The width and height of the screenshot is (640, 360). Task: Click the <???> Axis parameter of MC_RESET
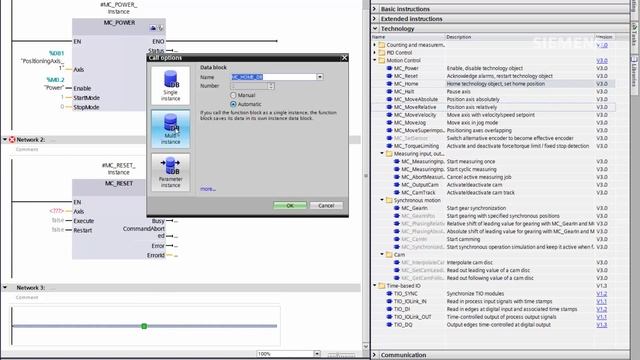tap(56, 211)
